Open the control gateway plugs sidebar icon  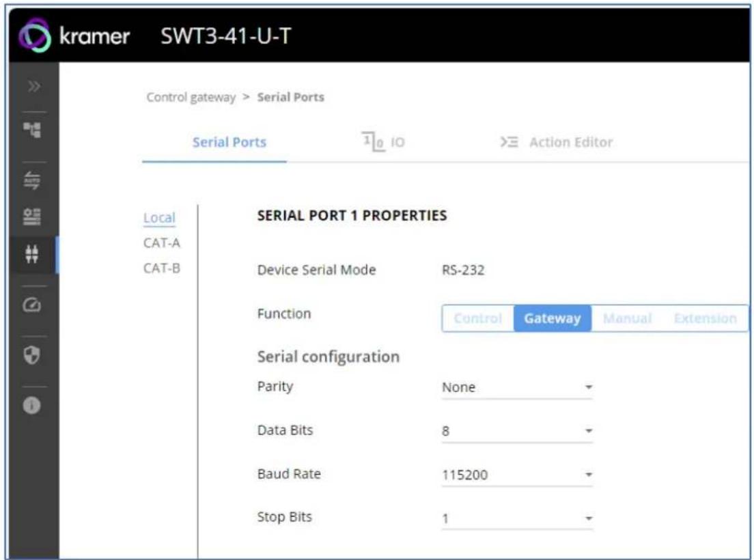32,254
